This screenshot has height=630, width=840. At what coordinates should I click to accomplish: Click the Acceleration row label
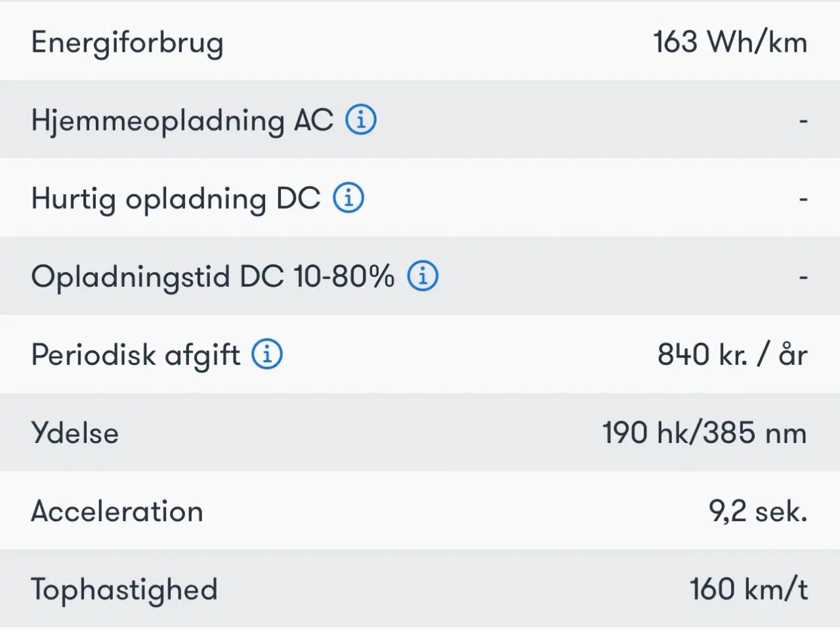tap(117, 511)
